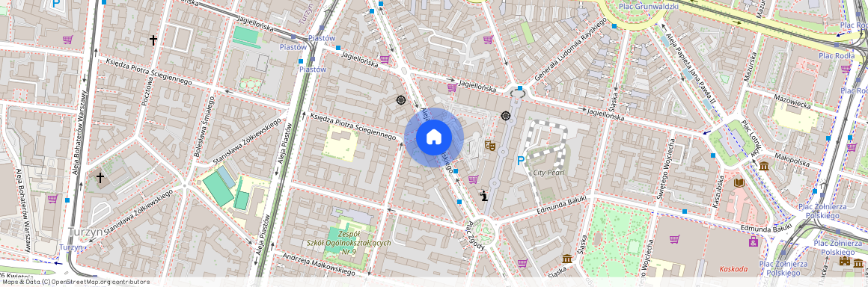The width and height of the screenshot is (868, 287).
Task: Click the Andrzeja Małkowskiego street label
Action: coord(318,265)
